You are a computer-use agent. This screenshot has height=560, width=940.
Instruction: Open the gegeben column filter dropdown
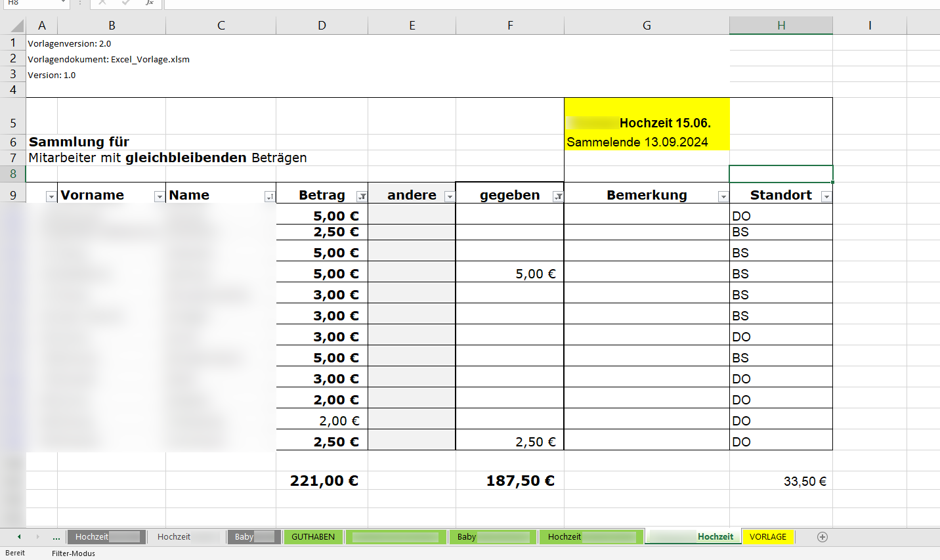click(558, 196)
